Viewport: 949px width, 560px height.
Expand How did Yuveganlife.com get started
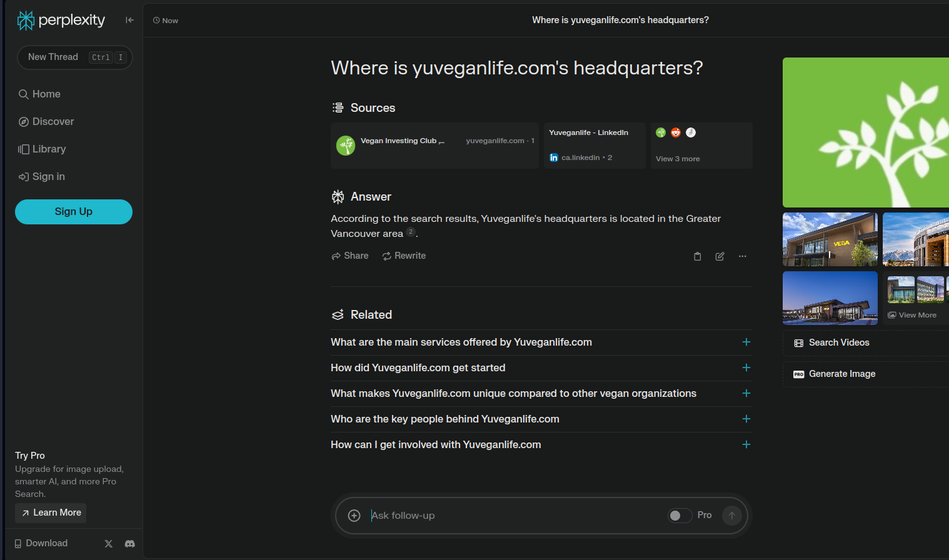pyautogui.click(x=541, y=368)
